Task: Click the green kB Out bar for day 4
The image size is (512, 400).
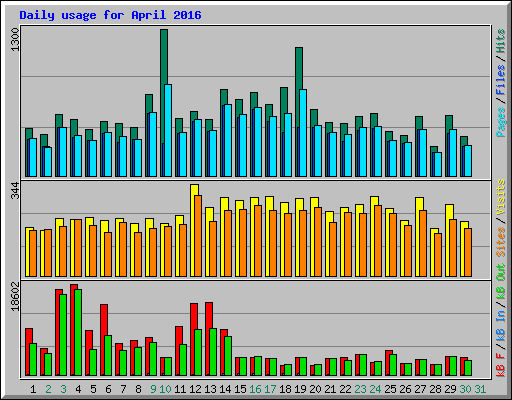Action: (78, 333)
